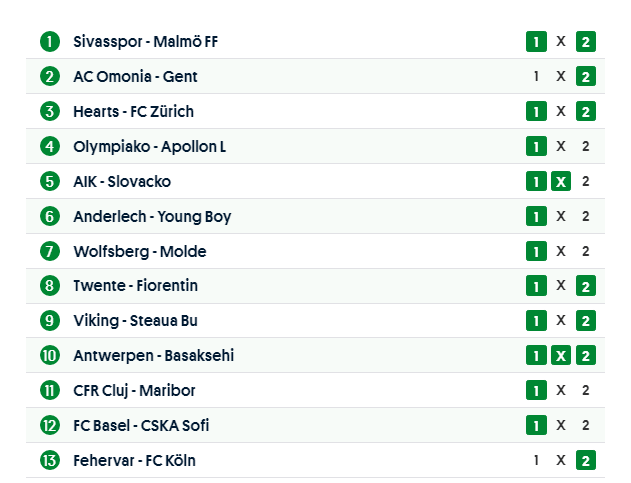The width and height of the screenshot is (631, 483).
Task: Select home win (1) for Fehervar - FC Köln
Action: click(536, 460)
